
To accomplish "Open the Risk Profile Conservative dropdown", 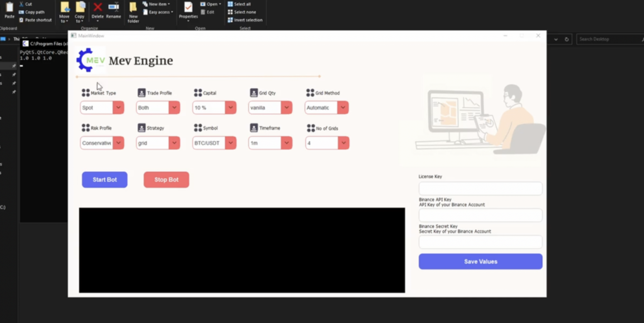I will [x=118, y=143].
